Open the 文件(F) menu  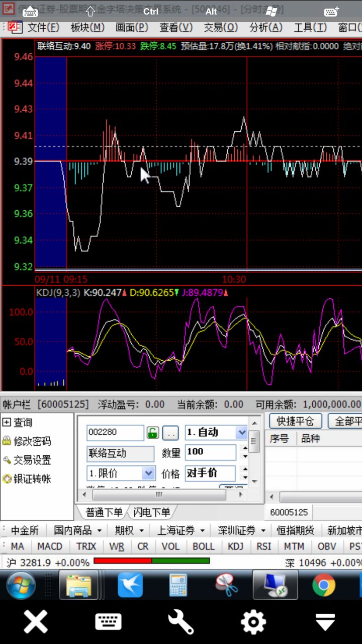(x=43, y=27)
